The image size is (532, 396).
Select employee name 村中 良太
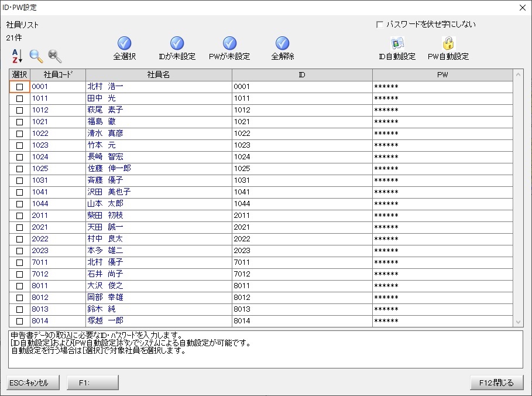tap(159, 239)
